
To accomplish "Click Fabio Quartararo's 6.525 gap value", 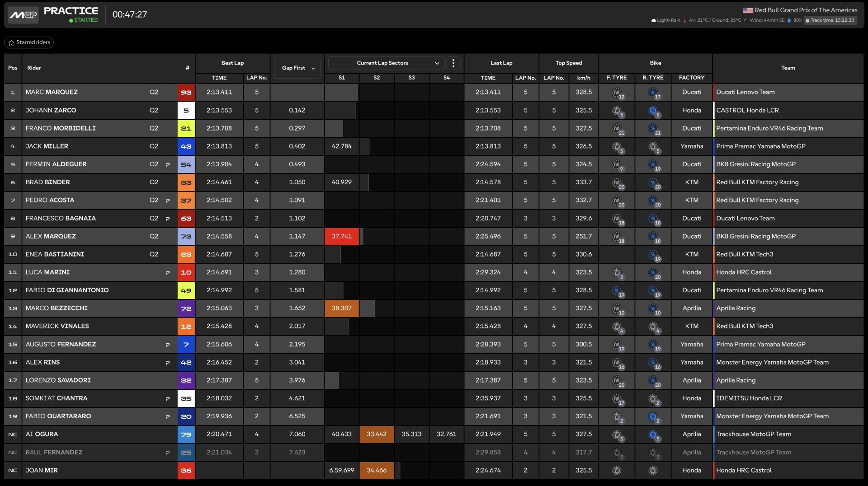I will [297, 416].
